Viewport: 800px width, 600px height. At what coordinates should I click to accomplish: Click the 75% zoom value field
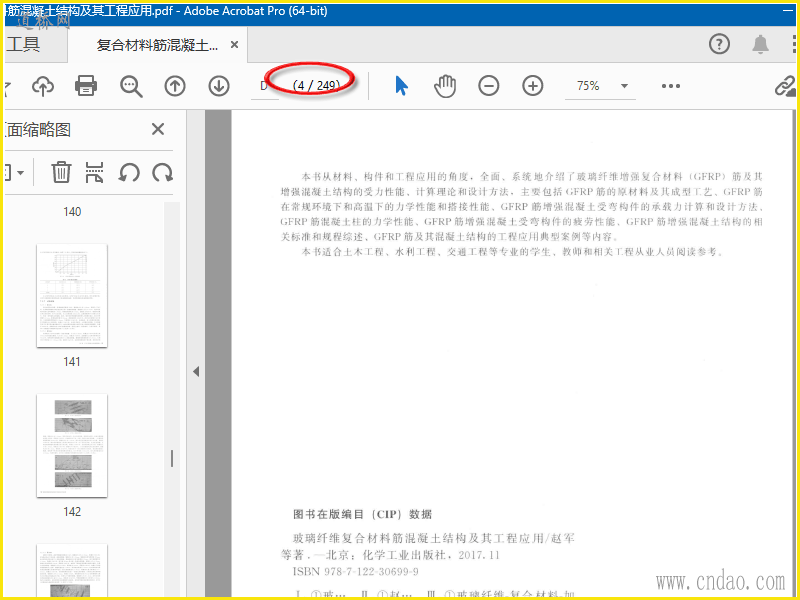click(588, 86)
